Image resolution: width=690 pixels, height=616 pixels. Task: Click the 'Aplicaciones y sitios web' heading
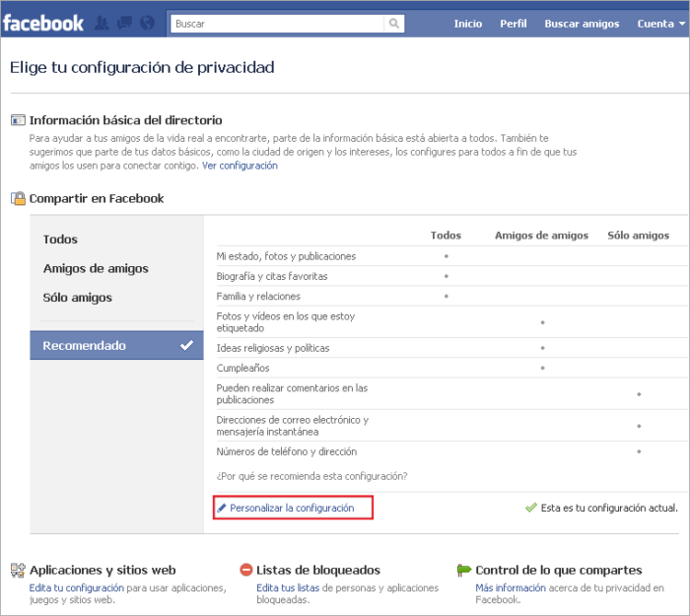point(103,571)
